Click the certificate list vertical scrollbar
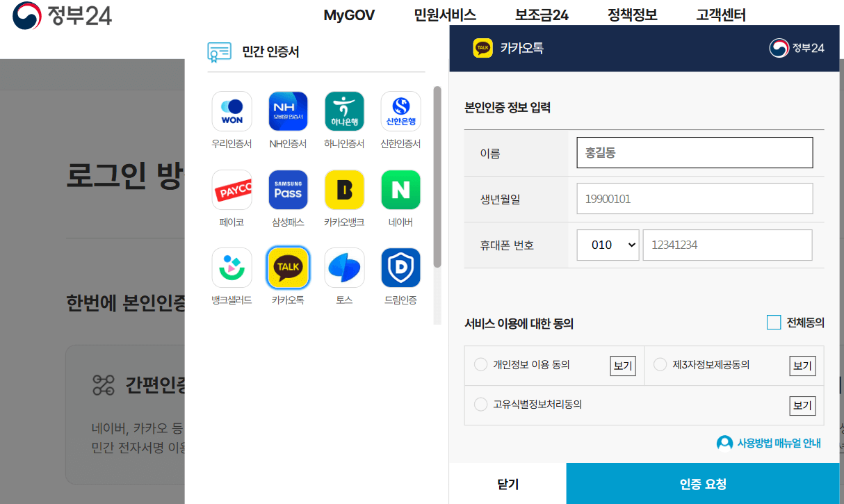 point(437,177)
